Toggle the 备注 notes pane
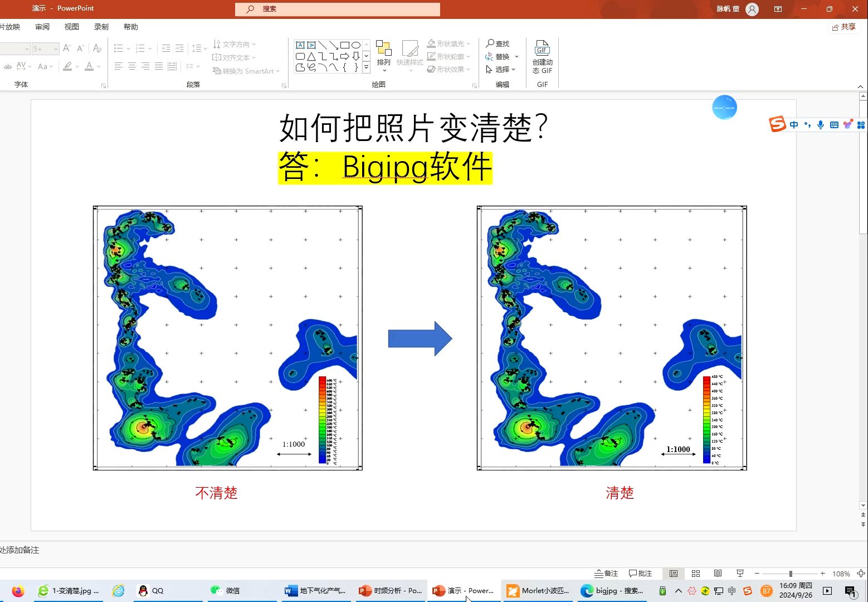Screen dimensions: 868x602 coord(606,574)
